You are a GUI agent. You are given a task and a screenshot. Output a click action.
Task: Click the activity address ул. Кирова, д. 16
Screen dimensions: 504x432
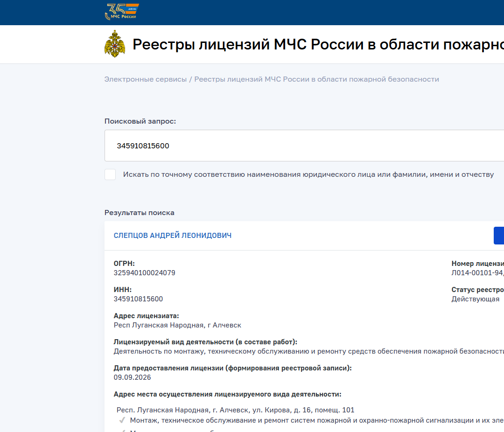[x=235, y=410]
